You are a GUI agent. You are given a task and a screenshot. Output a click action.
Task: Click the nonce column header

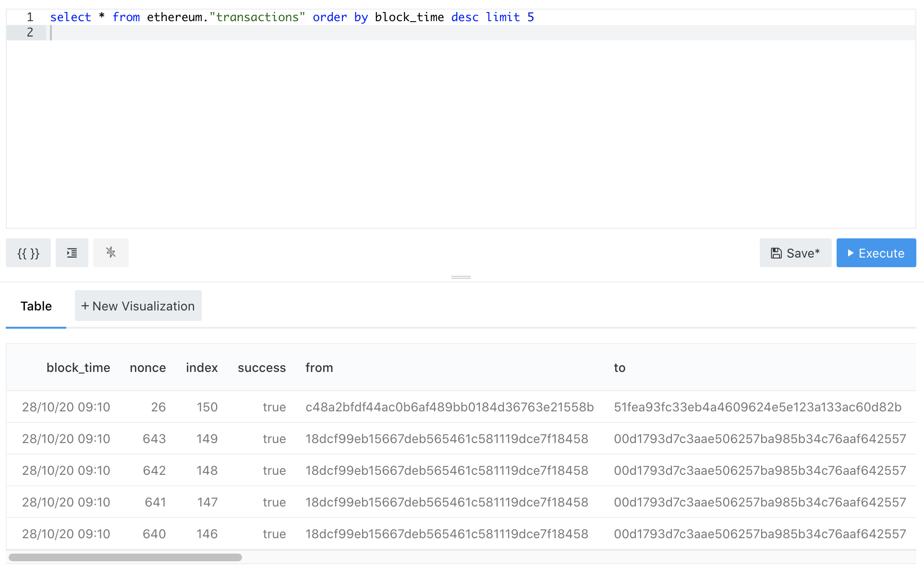(147, 368)
